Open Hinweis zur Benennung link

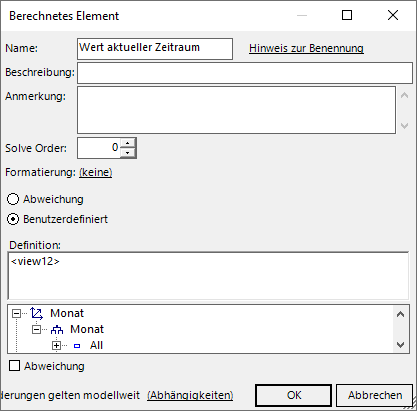coord(306,48)
